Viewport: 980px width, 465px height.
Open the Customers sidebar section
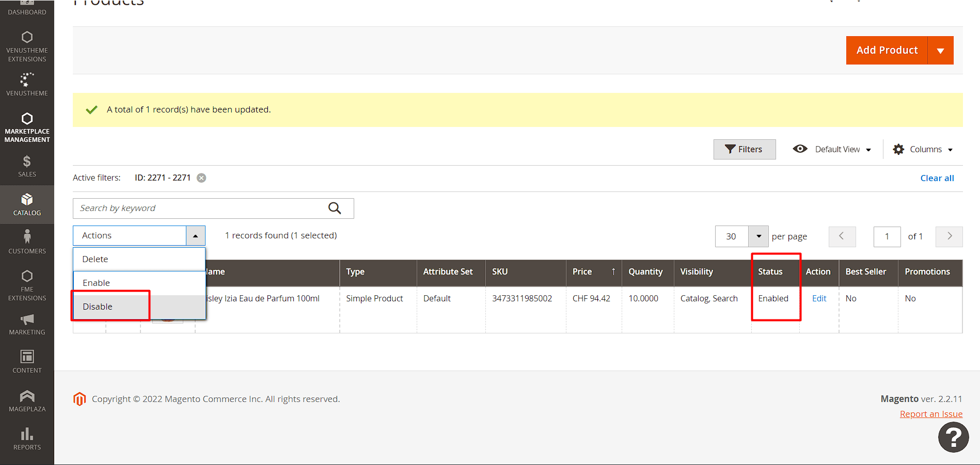pyautogui.click(x=27, y=242)
